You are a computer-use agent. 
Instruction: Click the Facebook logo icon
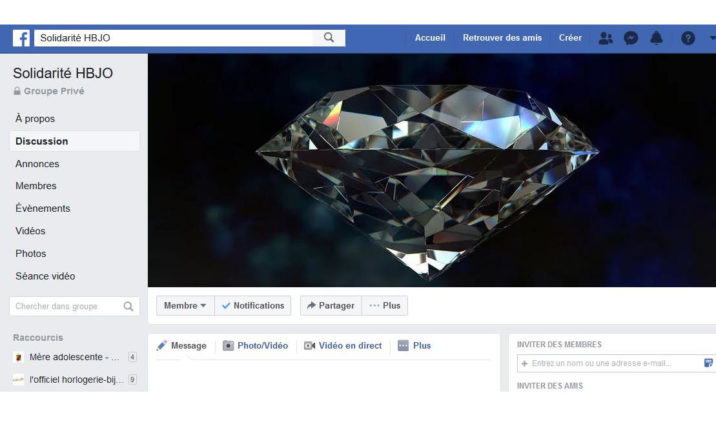(21, 38)
